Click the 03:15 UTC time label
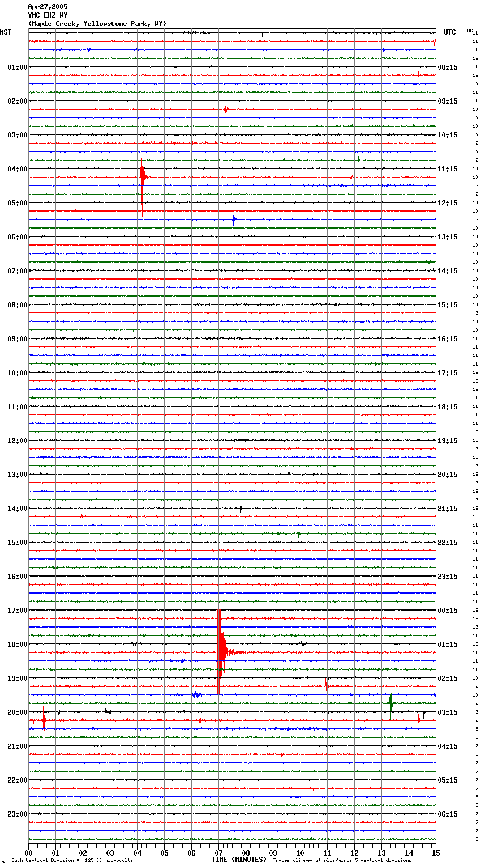The image size is (481, 868). (x=448, y=712)
